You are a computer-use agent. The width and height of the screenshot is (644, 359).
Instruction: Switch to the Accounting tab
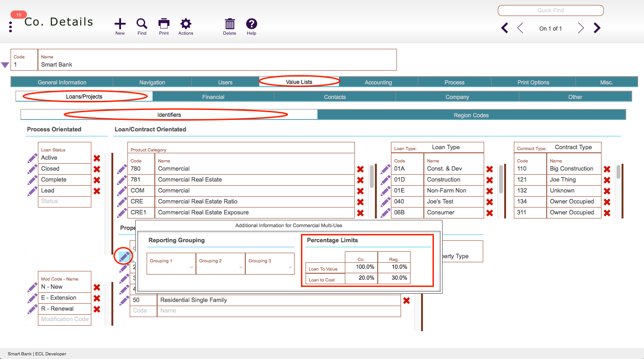coord(378,83)
